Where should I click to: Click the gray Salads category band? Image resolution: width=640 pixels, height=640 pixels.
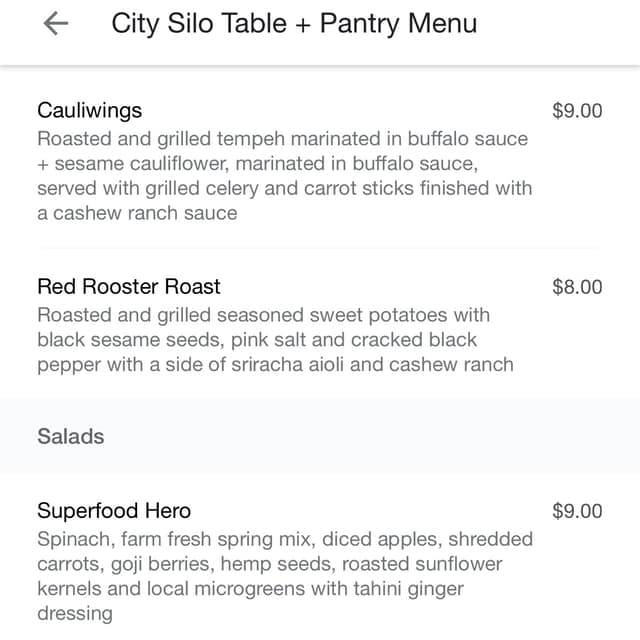[320, 436]
